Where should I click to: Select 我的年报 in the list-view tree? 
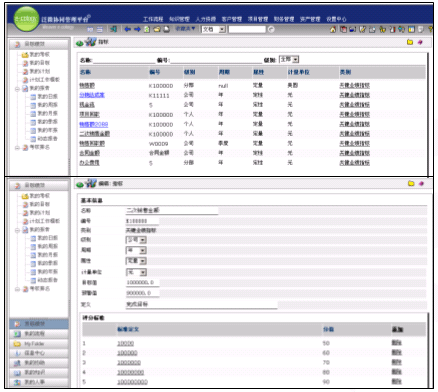[47, 130]
